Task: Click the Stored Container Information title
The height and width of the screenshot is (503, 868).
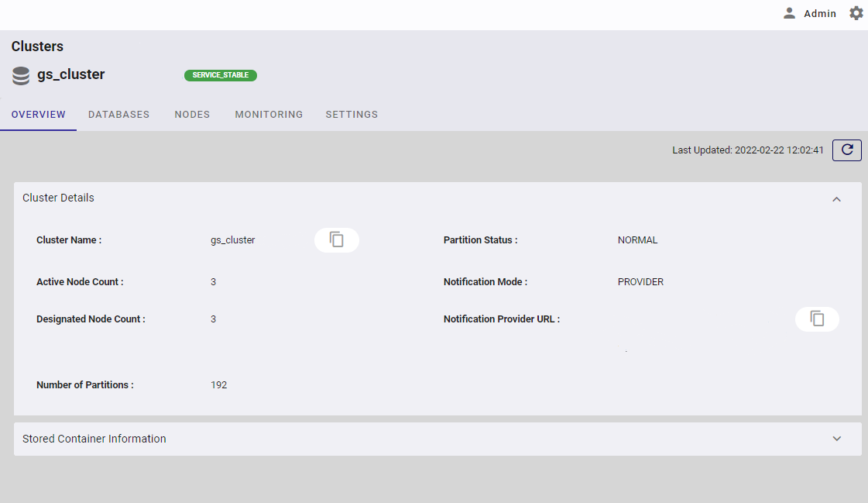Action: pyautogui.click(x=94, y=439)
